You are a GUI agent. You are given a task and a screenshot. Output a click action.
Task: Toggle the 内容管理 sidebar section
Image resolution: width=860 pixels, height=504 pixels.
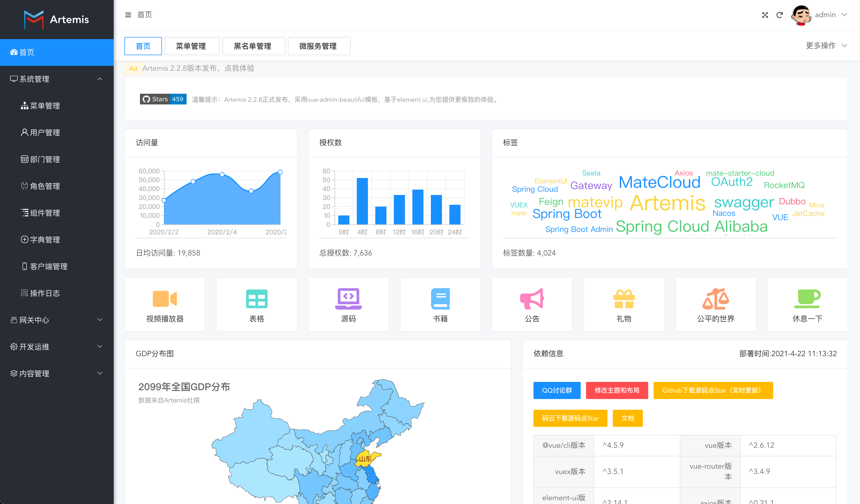(x=57, y=373)
